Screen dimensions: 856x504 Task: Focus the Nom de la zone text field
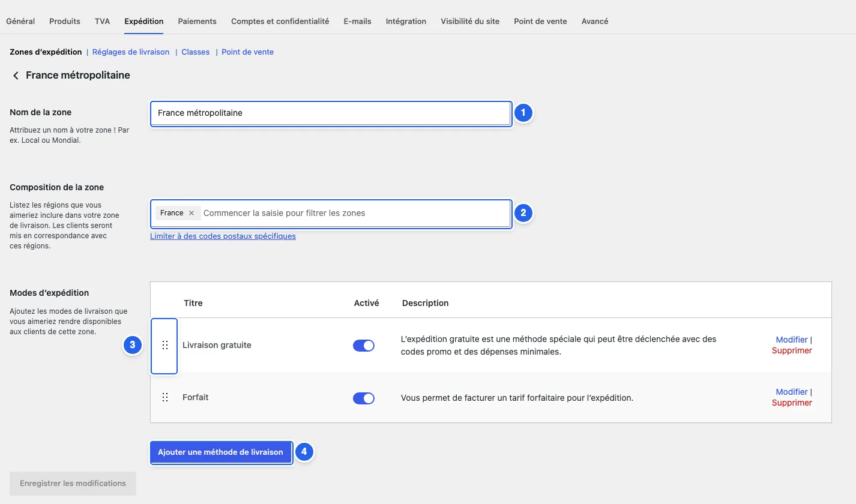(331, 113)
